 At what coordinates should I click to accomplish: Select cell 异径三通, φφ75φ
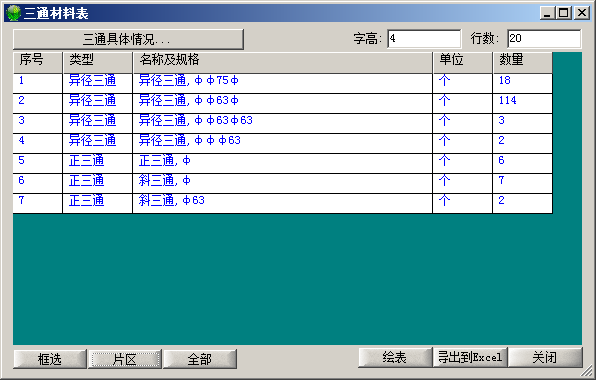tap(282, 83)
